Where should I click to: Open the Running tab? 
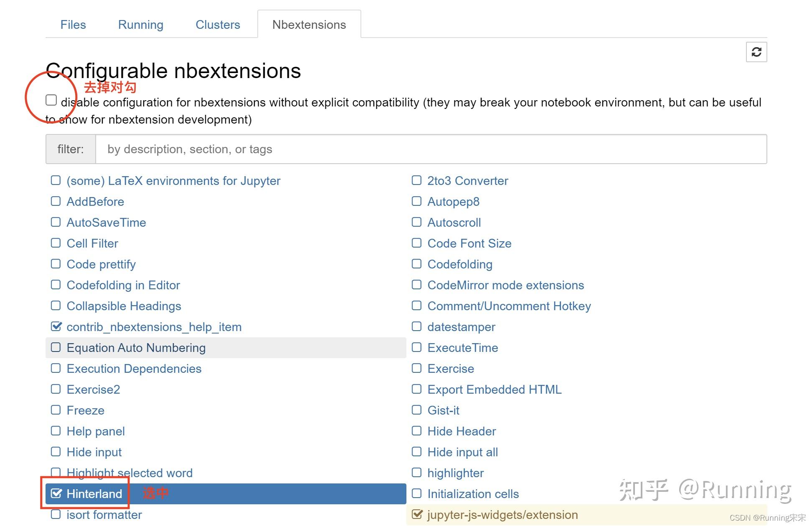[x=141, y=25]
